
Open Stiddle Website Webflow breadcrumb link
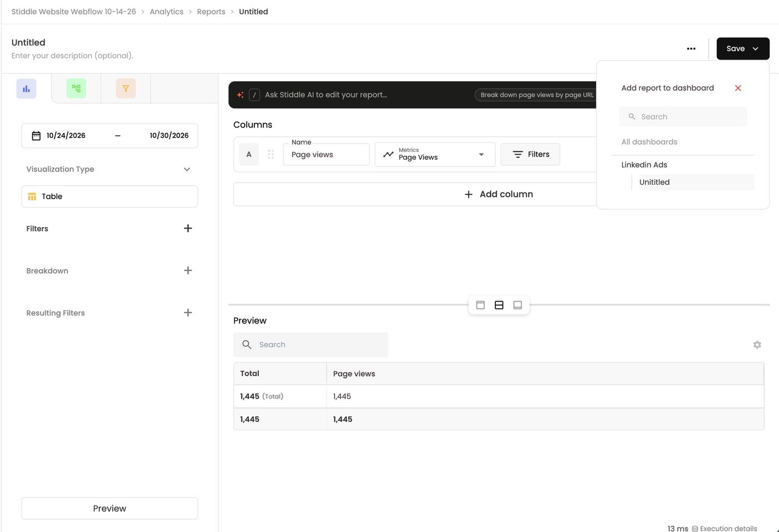coord(73,12)
